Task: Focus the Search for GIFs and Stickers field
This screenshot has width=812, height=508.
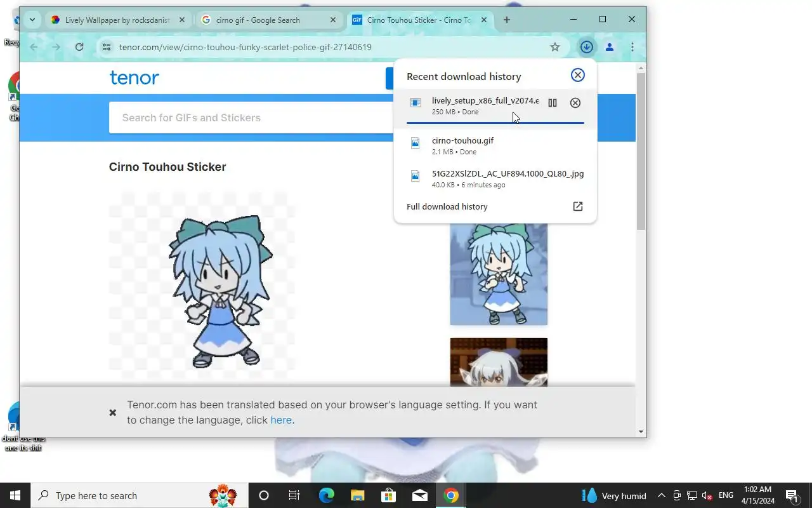Action: pos(251,117)
